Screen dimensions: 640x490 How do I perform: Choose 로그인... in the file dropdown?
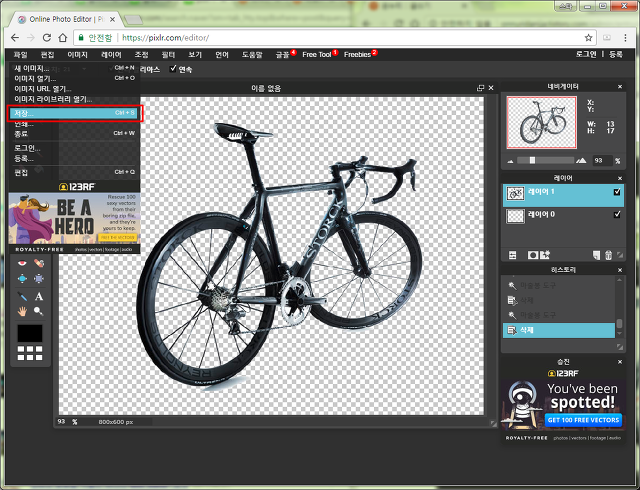click(74, 148)
